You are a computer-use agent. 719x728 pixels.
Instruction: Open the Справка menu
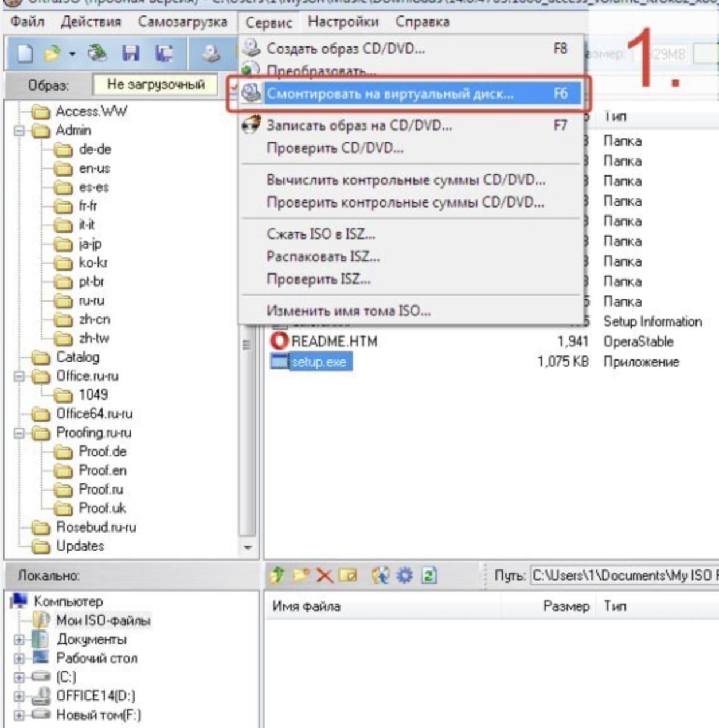tap(423, 22)
